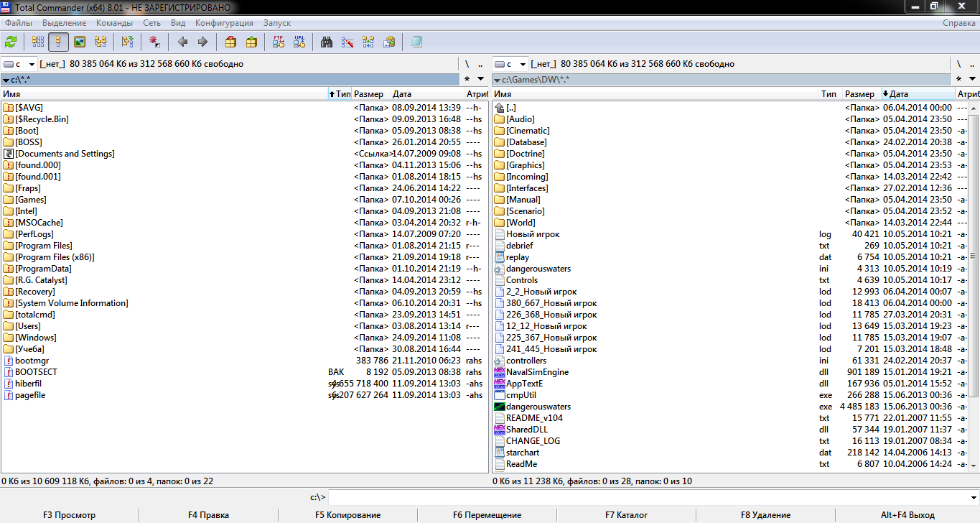Sort left panel by Размер column
980x523 pixels.
point(370,94)
